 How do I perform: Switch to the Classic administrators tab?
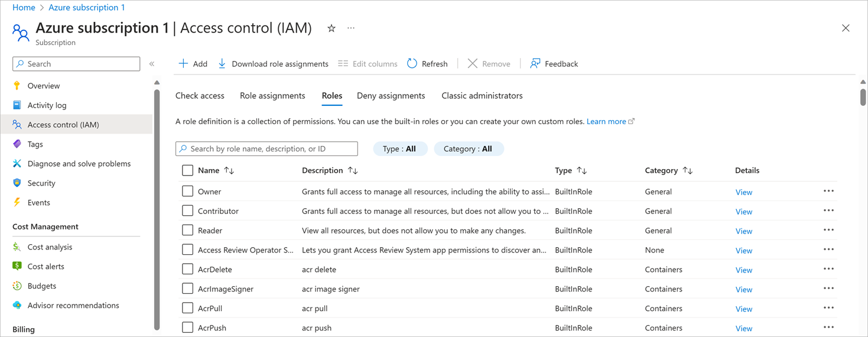click(482, 96)
